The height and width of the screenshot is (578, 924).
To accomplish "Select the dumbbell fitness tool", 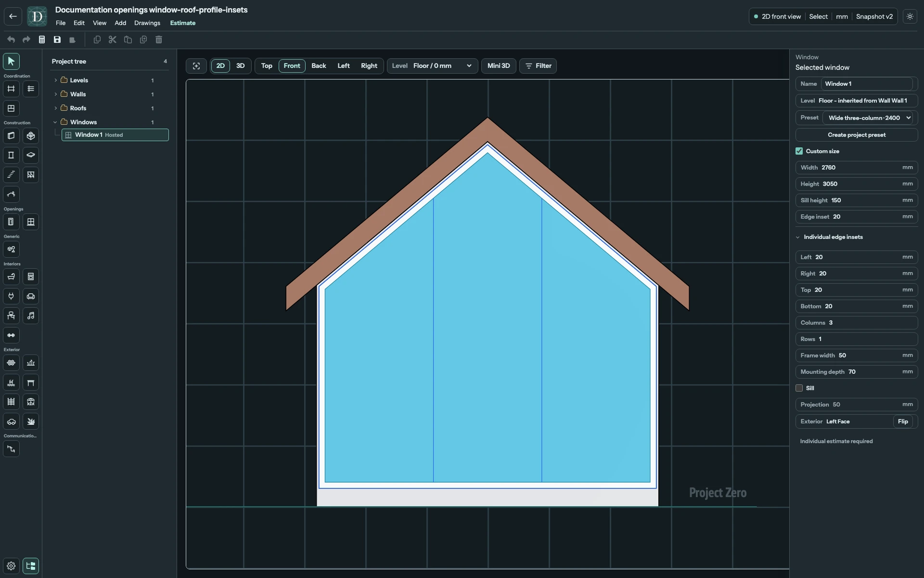I will [x=11, y=335].
